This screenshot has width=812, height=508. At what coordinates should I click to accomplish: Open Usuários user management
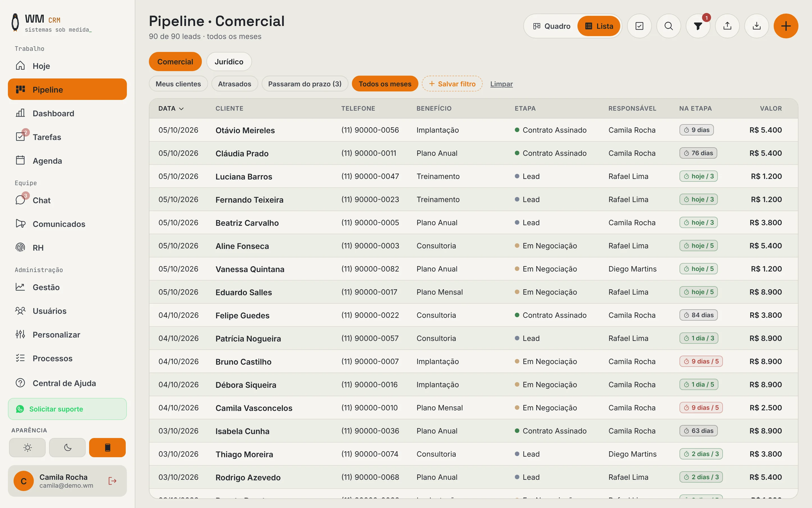(x=67, y=311)
